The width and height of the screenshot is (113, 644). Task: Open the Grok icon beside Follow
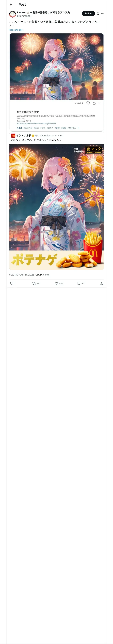pos(98,14)
